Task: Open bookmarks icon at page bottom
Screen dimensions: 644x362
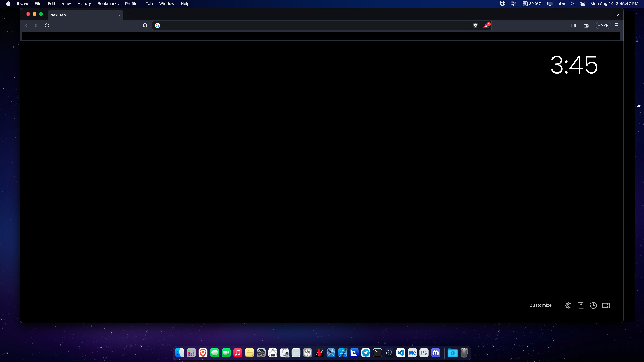Action: point(580,305)
